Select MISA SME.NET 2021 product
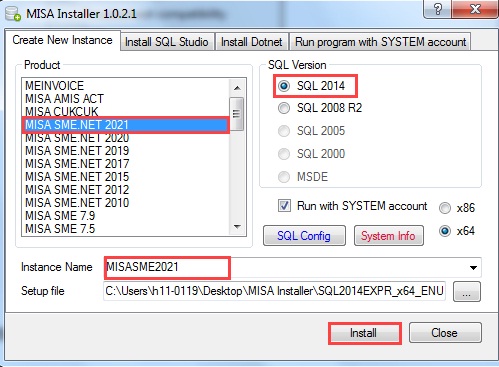Viewport: 499px width, 367px height. coord(126,125)
